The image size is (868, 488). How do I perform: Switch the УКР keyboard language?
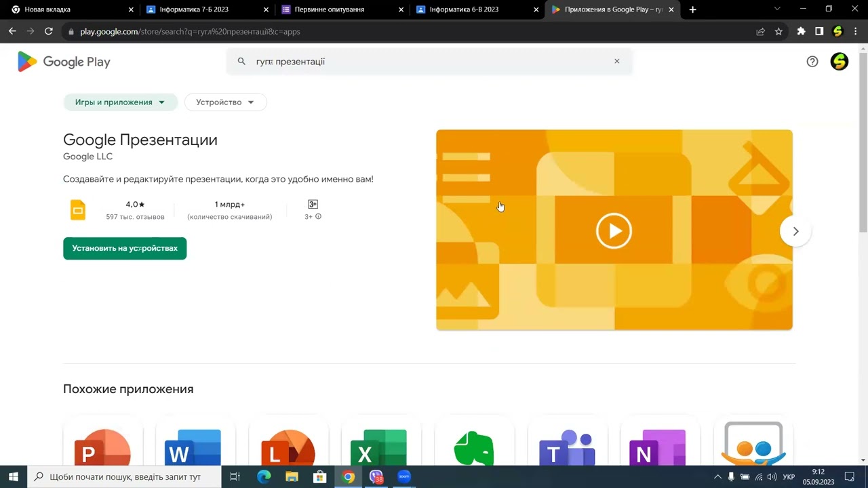point(789,477)
